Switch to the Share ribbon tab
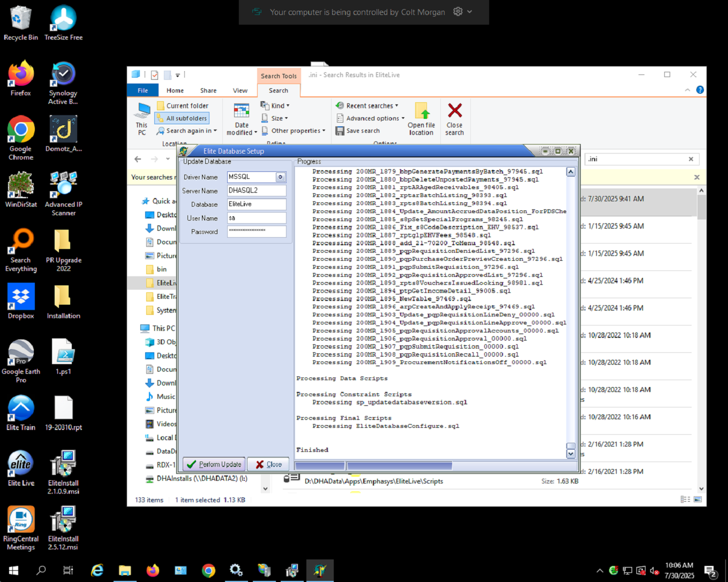728x582 pixels. click(x=208, y=90)
